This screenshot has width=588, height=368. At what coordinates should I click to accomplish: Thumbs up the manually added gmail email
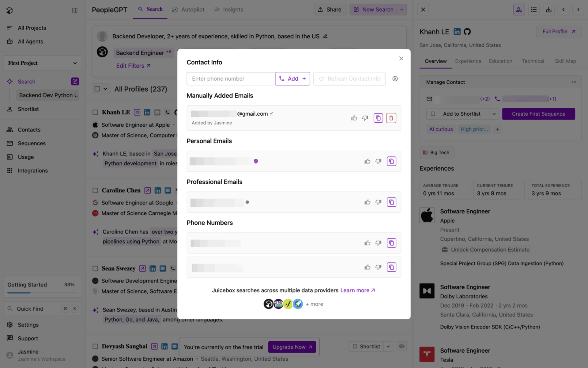point(354,118)
